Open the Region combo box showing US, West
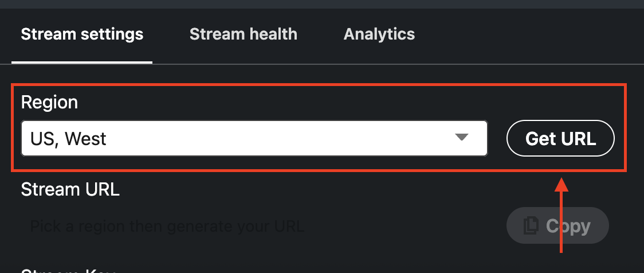This screenshot has width=644, height=273. click(x=254, y=138)
